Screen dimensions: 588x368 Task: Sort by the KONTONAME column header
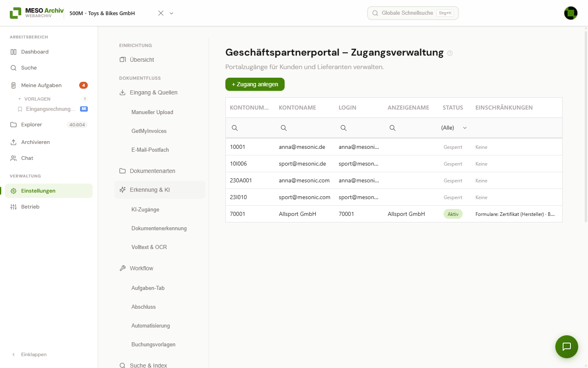coord(297,108)
